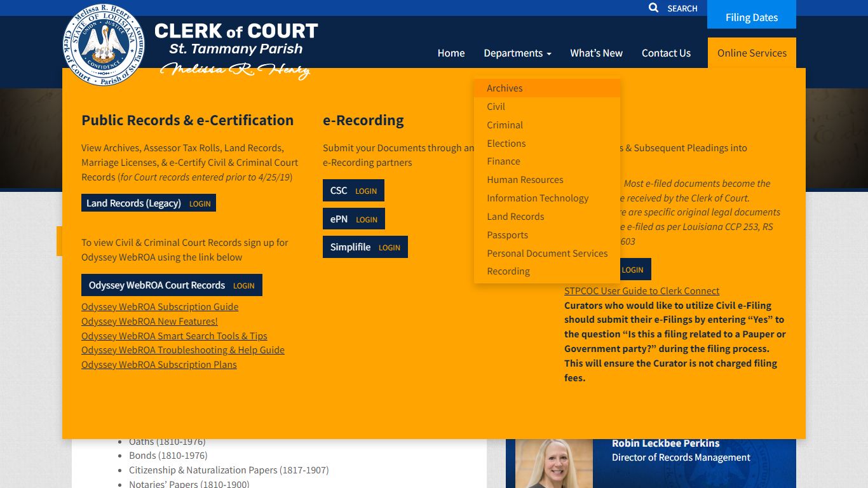Choose Passports from Departments menu
Screen dimensions: 868x488
(547, 235)
